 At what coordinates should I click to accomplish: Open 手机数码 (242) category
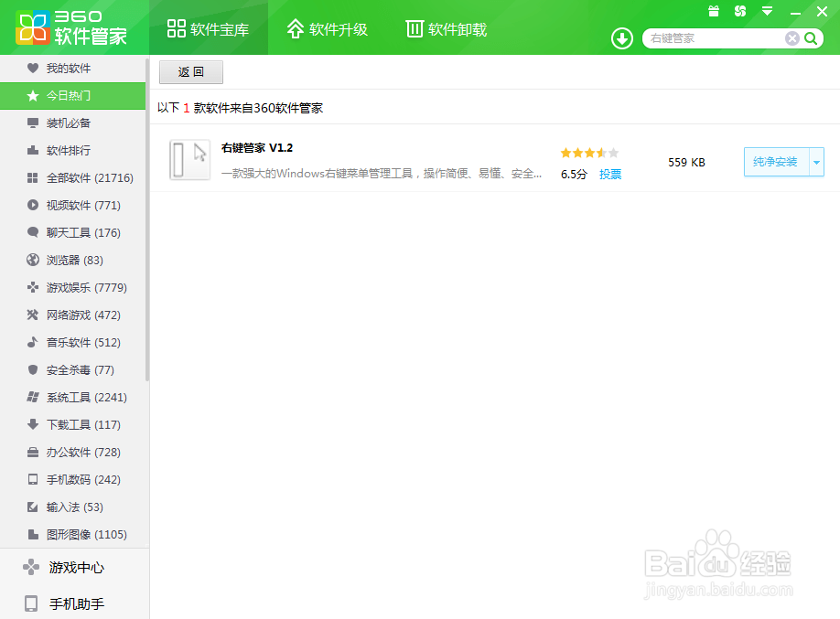coord(73,480)
